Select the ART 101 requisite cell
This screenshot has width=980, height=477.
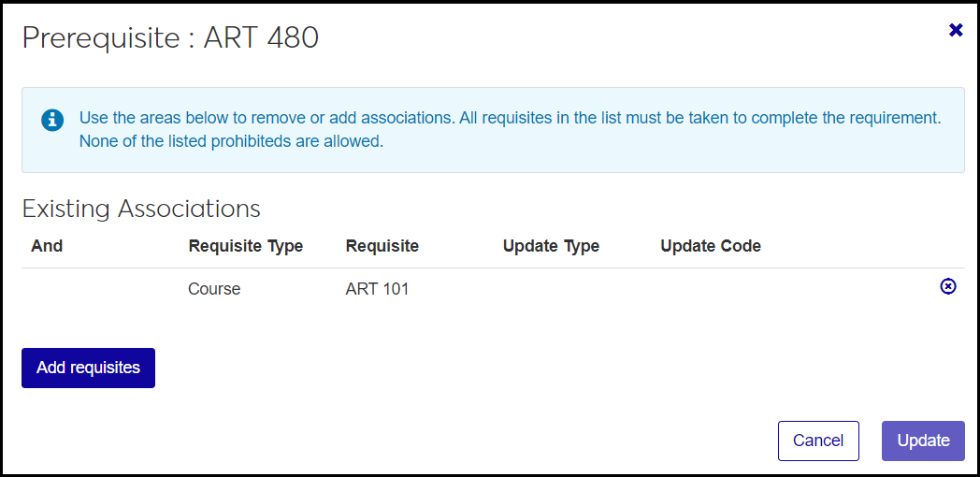tap(377, 289)
